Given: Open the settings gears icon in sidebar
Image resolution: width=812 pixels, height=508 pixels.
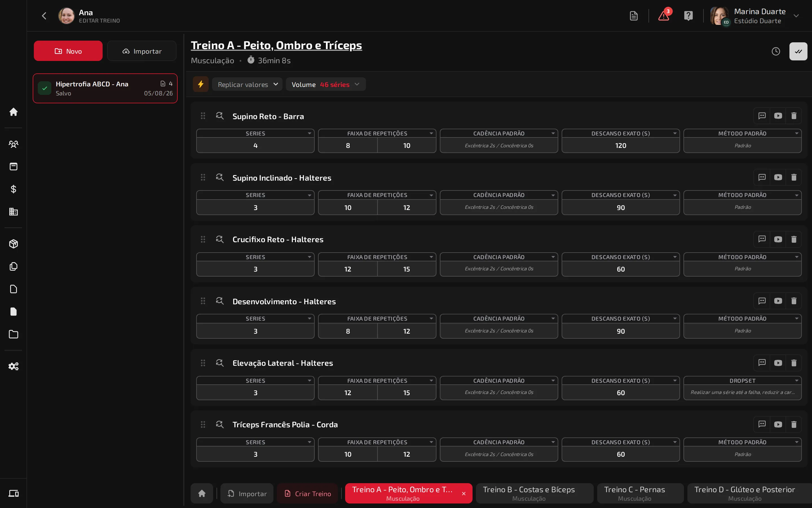Looking at the screenshot, I should (x=14, y=366).
